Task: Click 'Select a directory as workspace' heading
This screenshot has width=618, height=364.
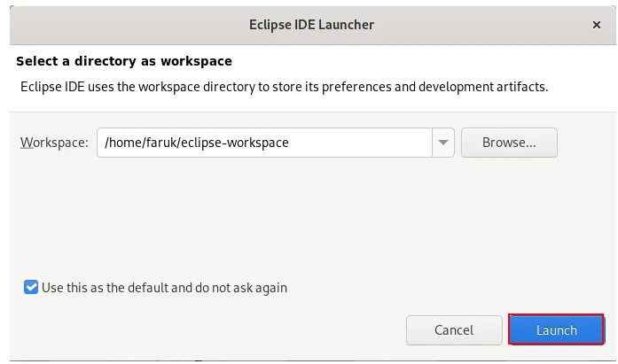Action: pyautogui.click(x=124, y=62)
